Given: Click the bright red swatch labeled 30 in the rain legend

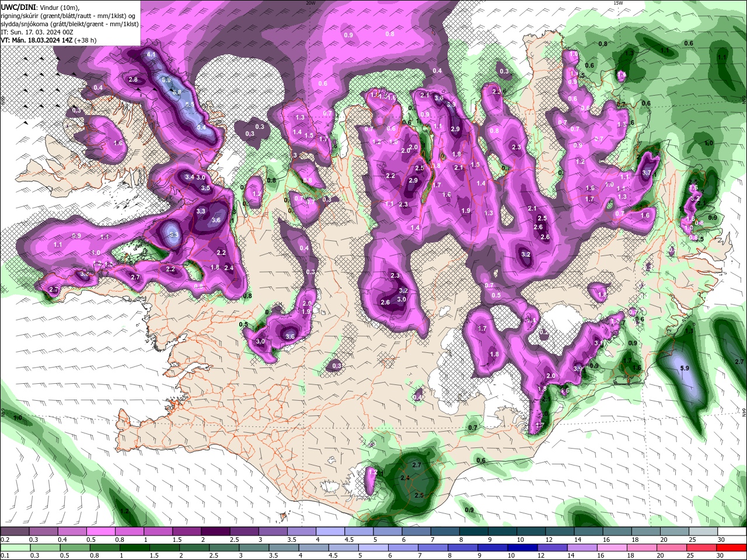Looking at the screenshot, I should [731, 547].
